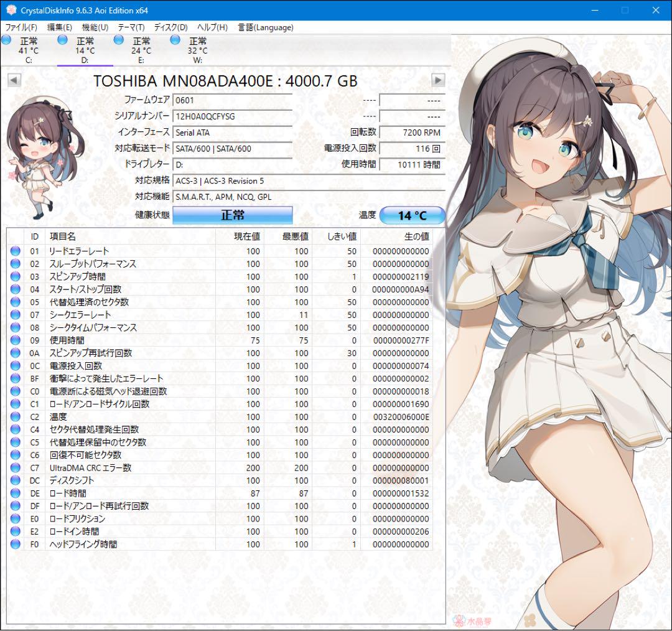The image size is (672, 631).
Task: Select drive W: at 32 °C
Action: coord(198,50)
